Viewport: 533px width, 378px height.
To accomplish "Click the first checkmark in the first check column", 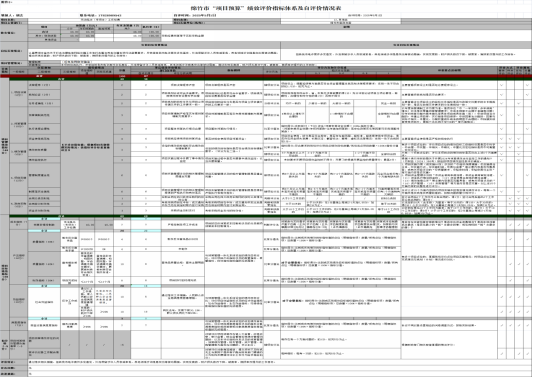I will 501,85.
